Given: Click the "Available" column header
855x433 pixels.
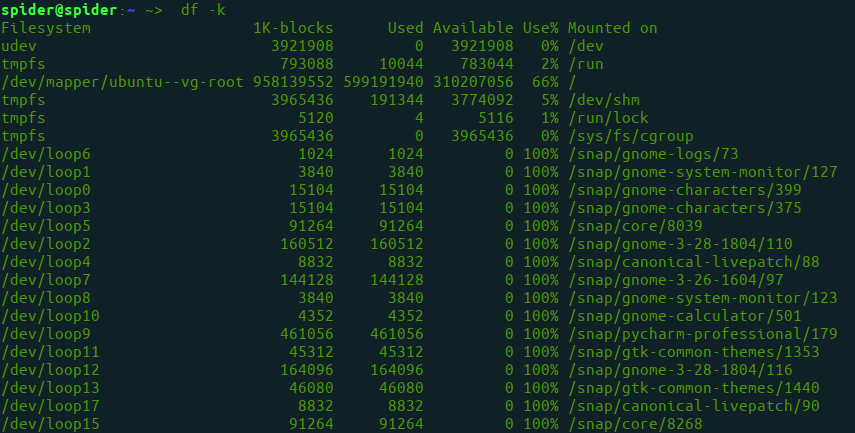Looking at the screenshot, I should pyautogui.click(x=473, y=28).
